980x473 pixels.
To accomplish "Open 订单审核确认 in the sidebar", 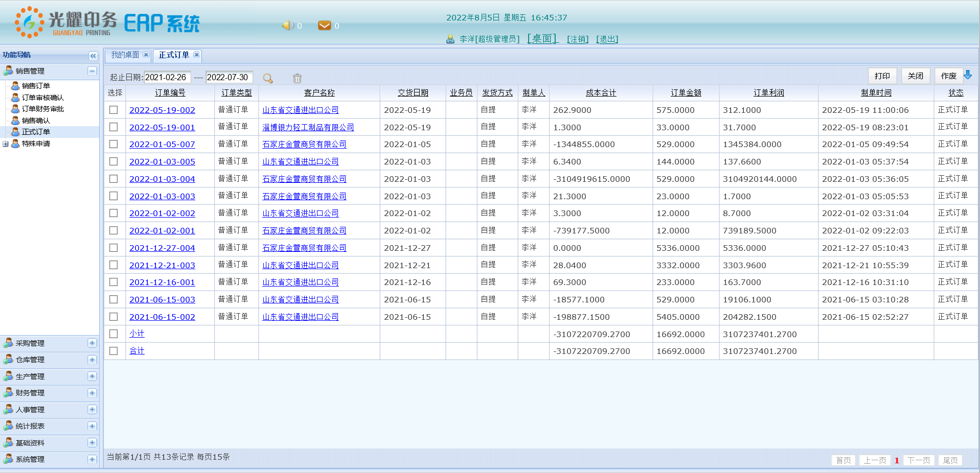I will [43, 98].
